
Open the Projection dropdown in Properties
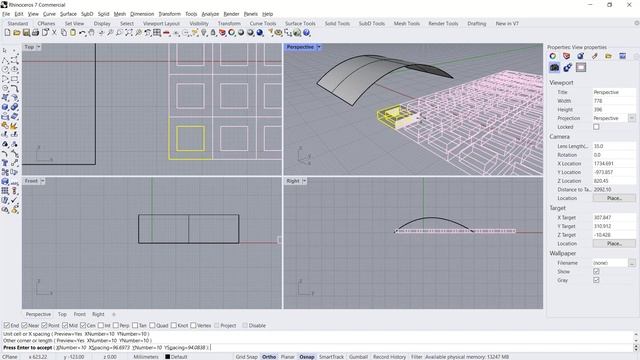tap(631, 118)
